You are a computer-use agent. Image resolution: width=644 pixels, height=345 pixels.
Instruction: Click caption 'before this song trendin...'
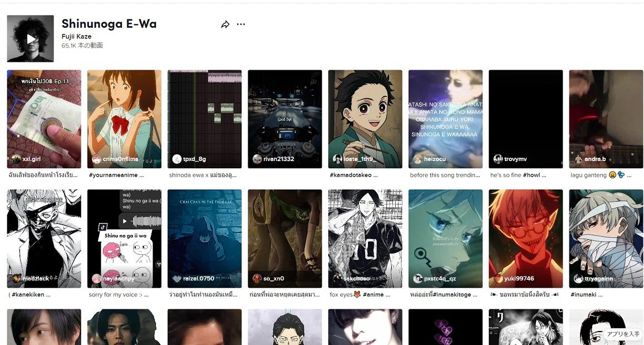click(x=445, y=175)
